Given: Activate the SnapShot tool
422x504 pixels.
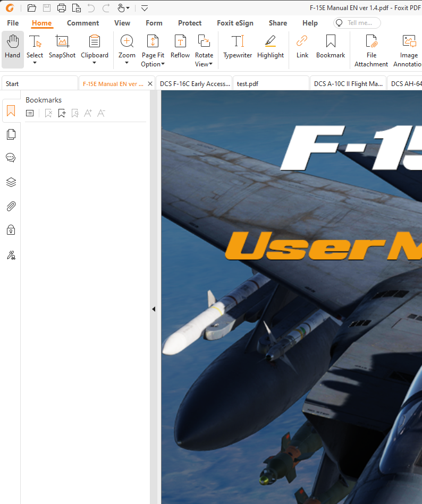Looking at the screenshot, I should pos(62,47).
